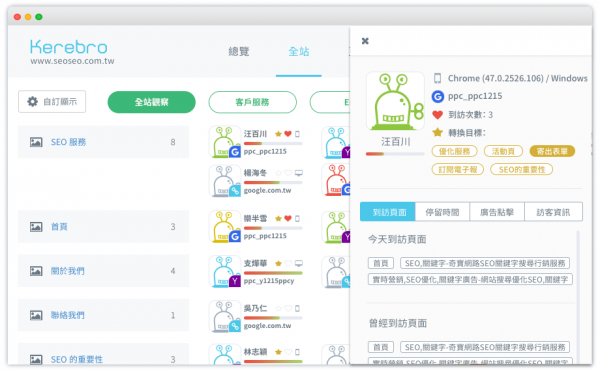The width and height of the screenshot is (600, 372).
Task: Click the Kerebro logo
Action: pos(69,47)
